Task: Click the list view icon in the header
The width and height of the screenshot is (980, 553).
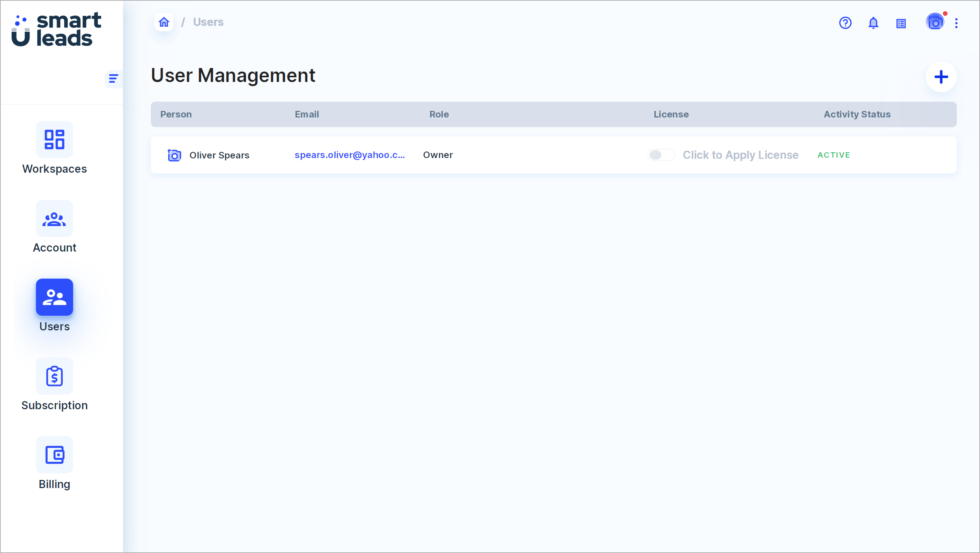Action: (x=901, y=23)
